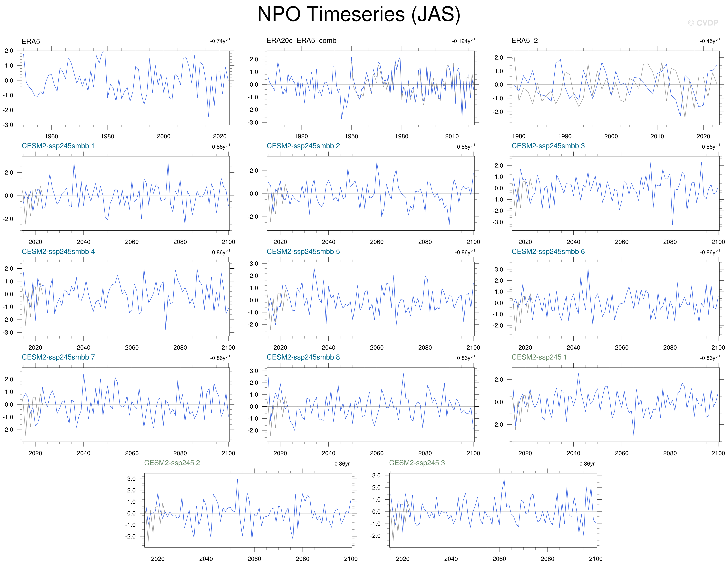
Task: Open the green CESM2-ssp245 3 title
Action: pos(417,463)
